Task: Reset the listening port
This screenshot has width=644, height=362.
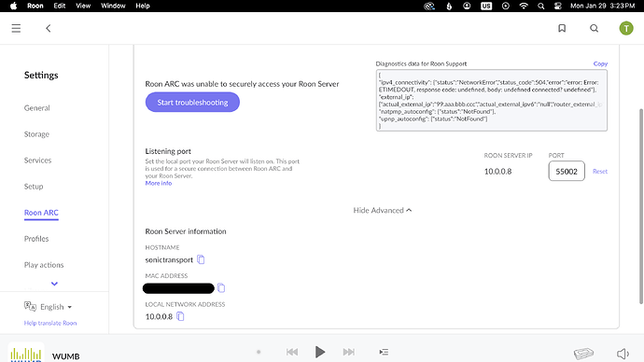Action: pyautogui.click(x=599, y=171)
